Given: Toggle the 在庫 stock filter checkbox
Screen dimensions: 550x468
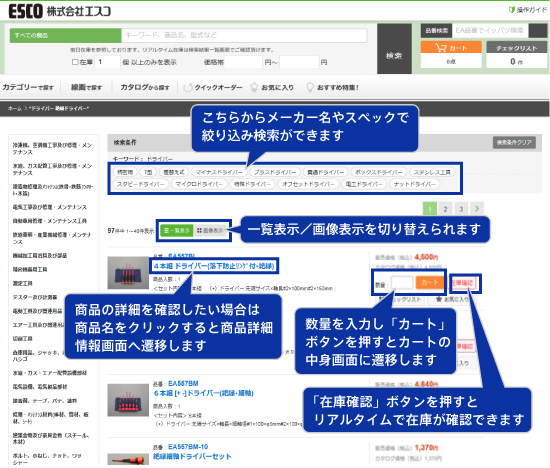Looking at the screenshot, I should (75, 62).
